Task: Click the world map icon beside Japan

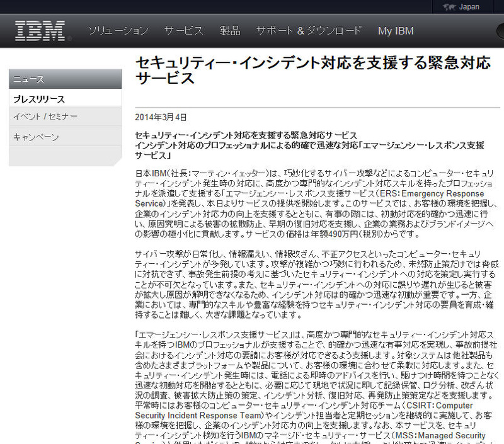Action: coord(449,7)
